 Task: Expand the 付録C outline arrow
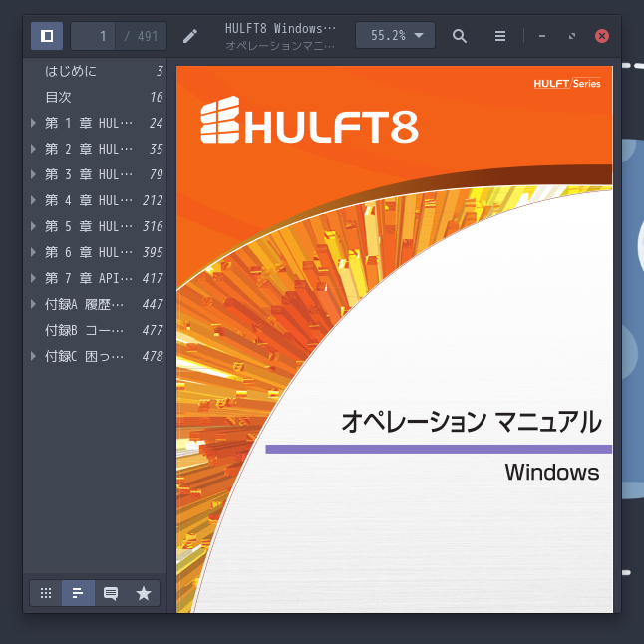click(x=33, y=356)
